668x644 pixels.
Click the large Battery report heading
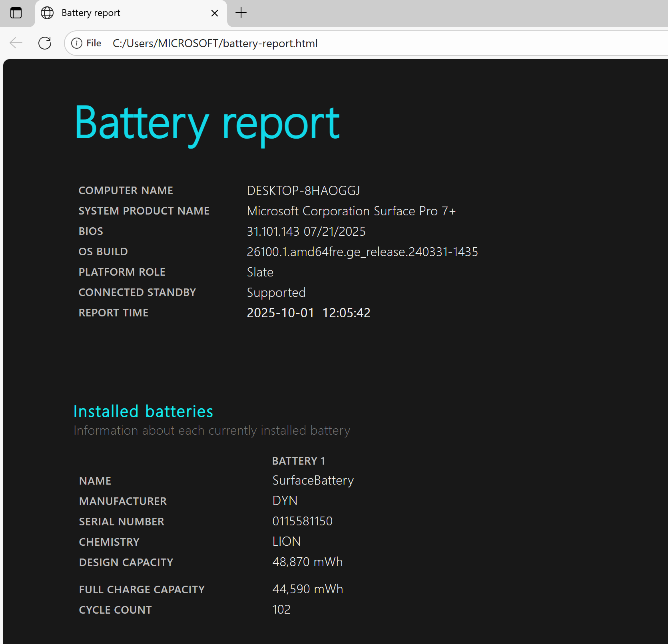click(207, 124)
